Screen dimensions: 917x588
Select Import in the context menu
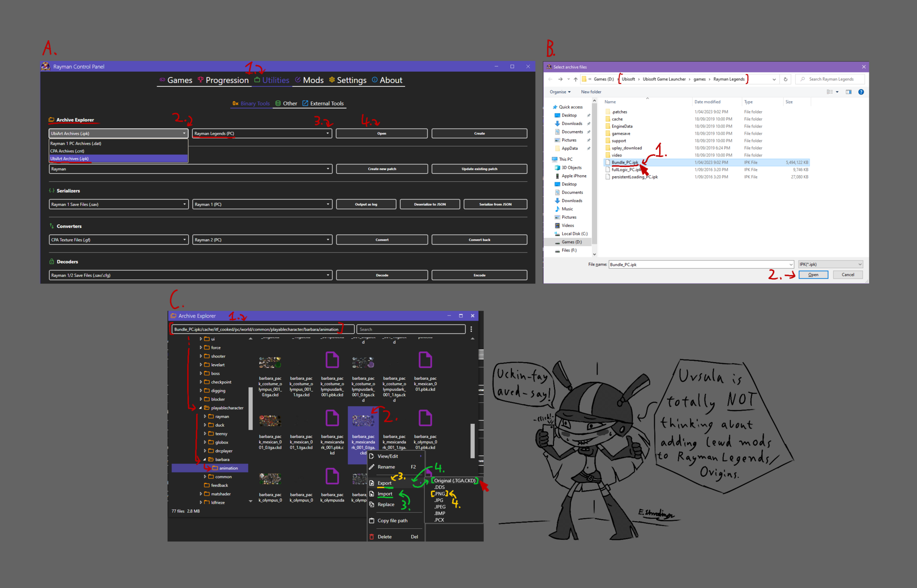pos(395,494)
